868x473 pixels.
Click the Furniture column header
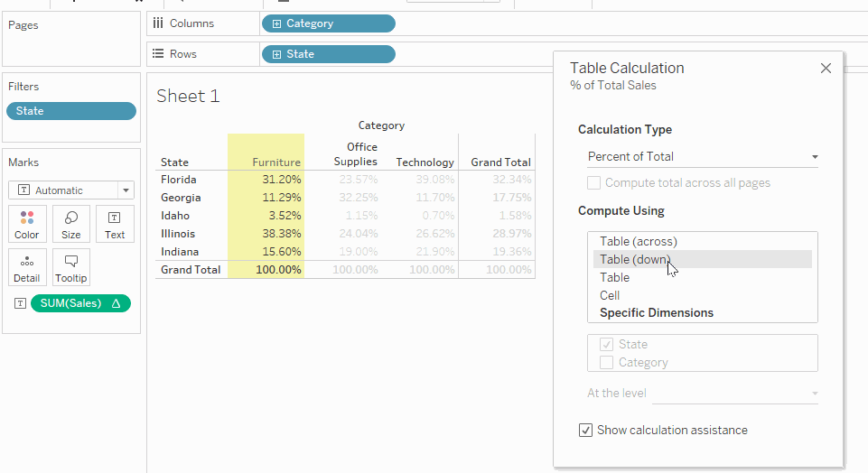275,162
